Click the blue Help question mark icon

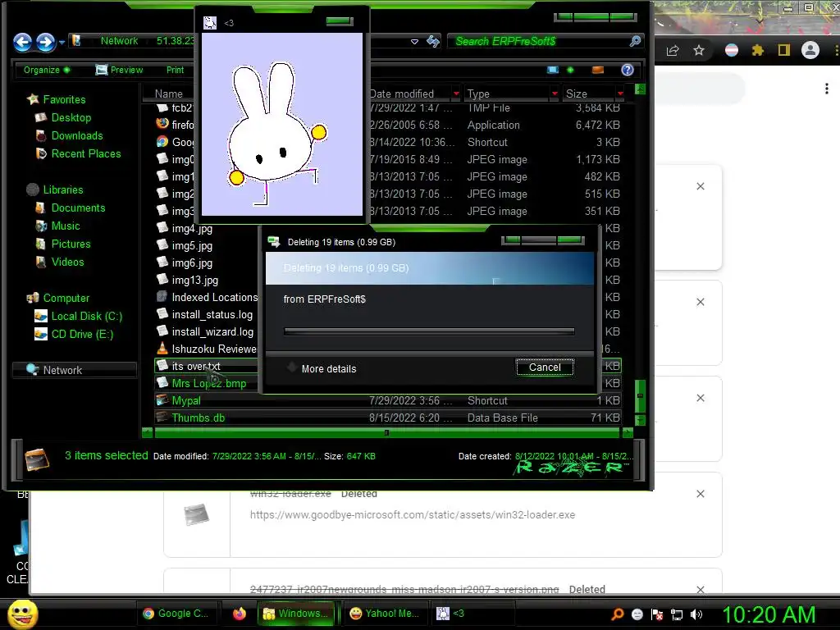[x=628, y=70]
